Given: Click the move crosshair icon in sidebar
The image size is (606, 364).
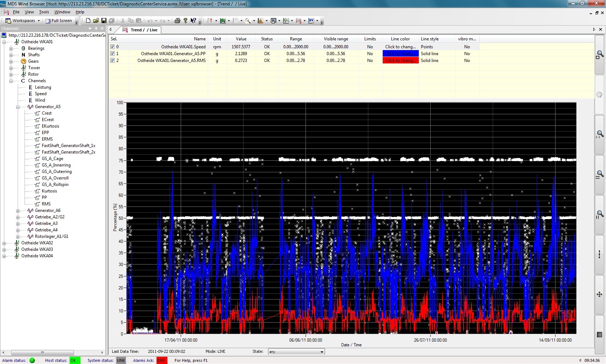Looking at the screenshot, I should point(599,294).
